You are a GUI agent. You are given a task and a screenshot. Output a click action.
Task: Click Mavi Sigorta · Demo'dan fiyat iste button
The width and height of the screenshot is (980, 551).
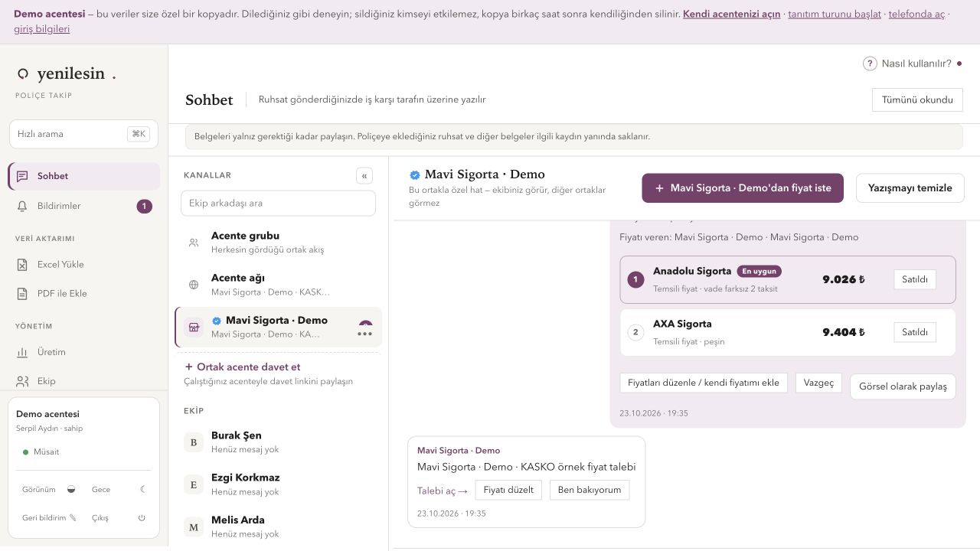743,188
